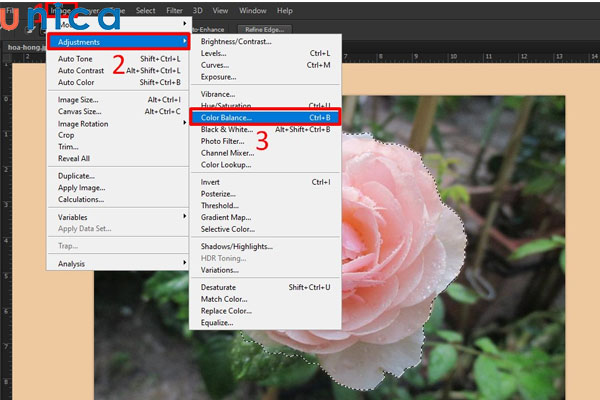
Task: Open Exposure adjustment
Action: (265, 77)
